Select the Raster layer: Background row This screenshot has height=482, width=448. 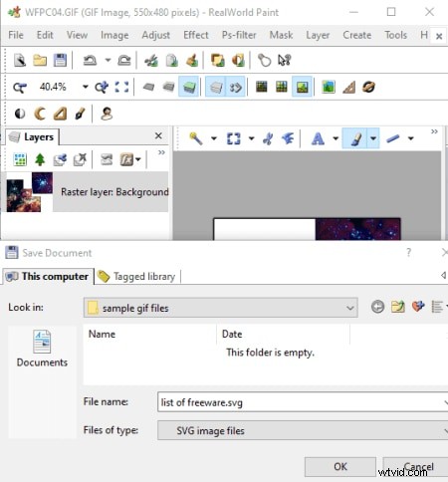(x=87, y=192)
